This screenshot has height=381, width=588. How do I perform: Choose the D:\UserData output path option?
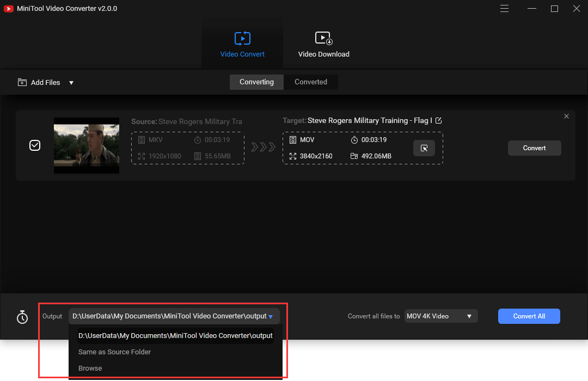pyautogui.click(x=175, y=336)
